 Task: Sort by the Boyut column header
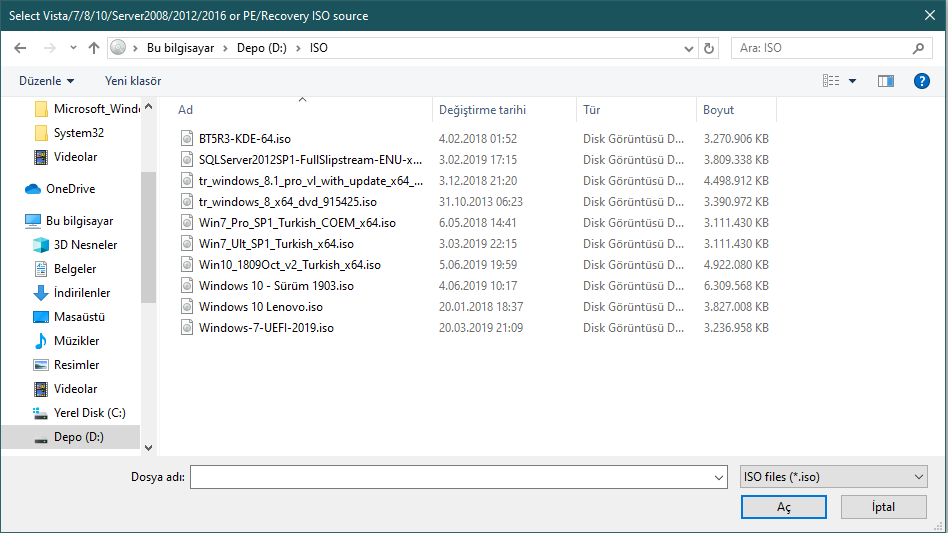coord(736,109)
